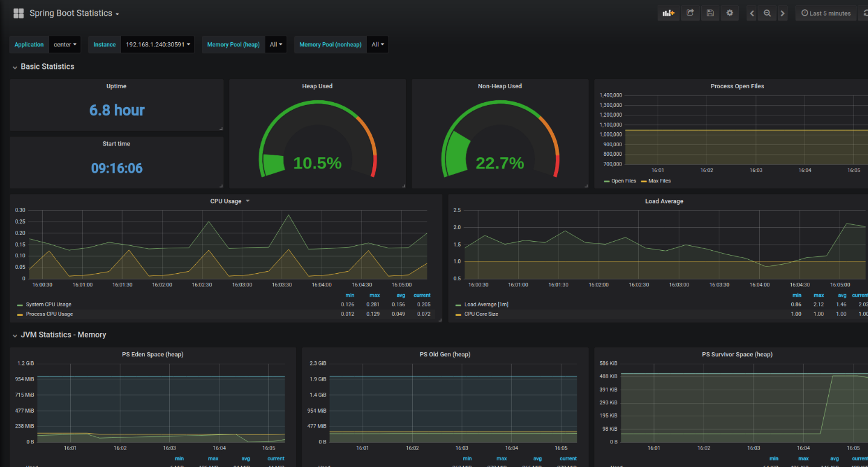The image size is (868, 467).
Task: Open the PS Survivor Space (heap) panel title
Action: coord(737,355)
